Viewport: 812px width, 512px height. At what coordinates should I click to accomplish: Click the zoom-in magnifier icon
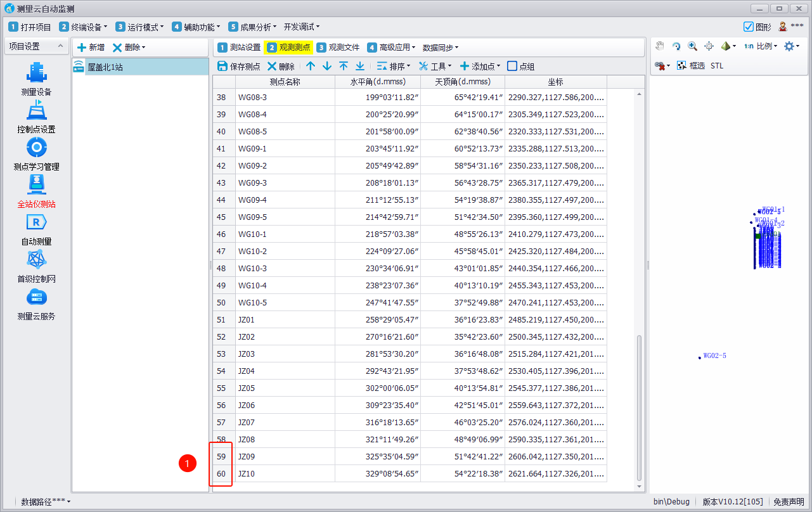[692, 46]
